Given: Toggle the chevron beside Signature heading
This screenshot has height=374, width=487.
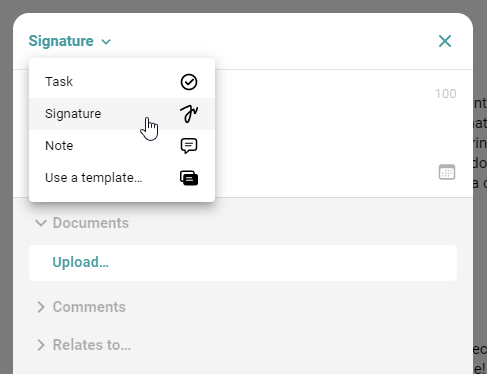Looking at the screenshot, I should coord(106,42).
